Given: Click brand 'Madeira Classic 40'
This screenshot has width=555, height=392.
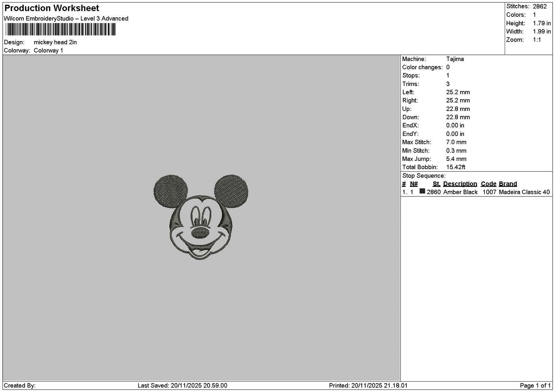Looking at the screenshot, I should [524, 192].
